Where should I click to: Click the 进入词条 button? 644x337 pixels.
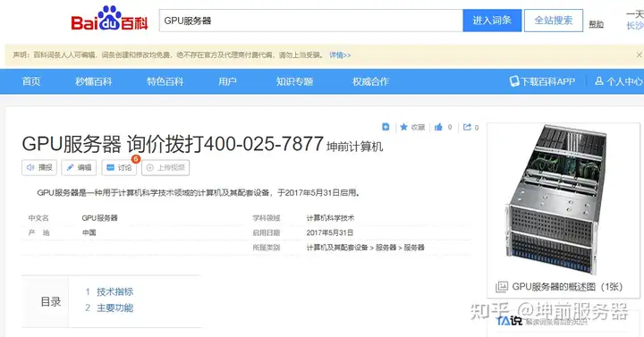tap(492, 21)
